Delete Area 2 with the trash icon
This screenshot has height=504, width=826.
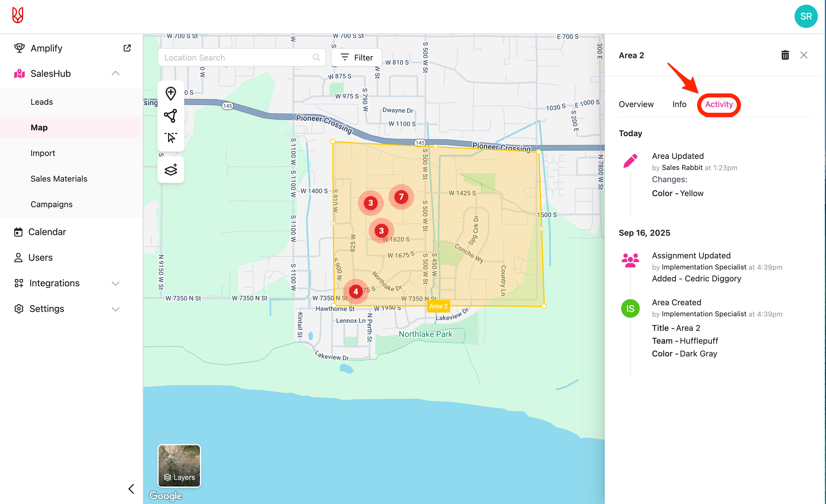tap(785, 55)
